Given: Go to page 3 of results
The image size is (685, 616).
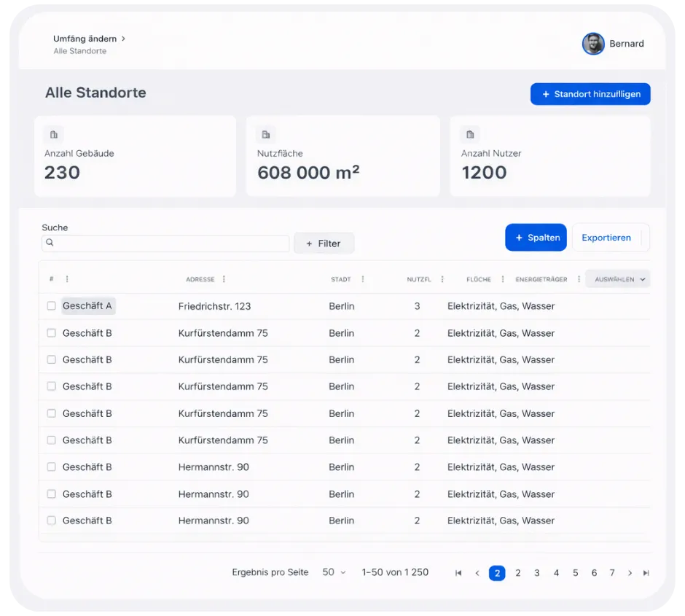Looking at the screenshot, I should pyautogui.click(x=537, y=573).
